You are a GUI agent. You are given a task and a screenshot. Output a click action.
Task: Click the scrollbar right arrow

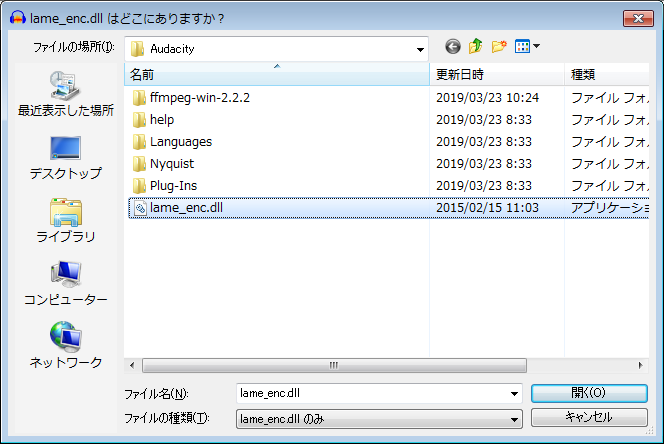640,365
